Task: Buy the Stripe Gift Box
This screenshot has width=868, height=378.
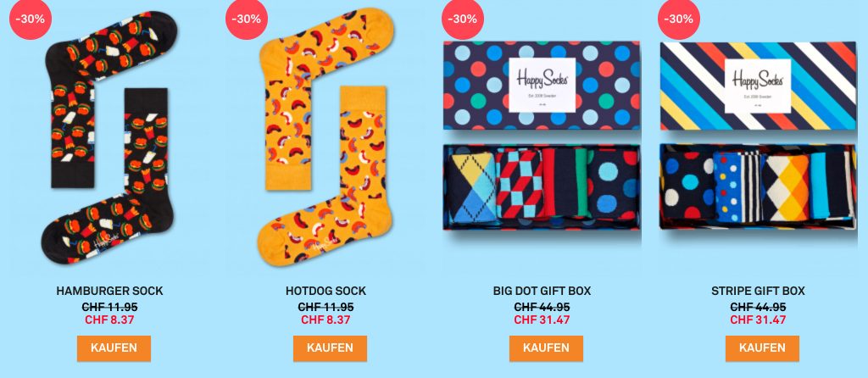Action: pyautogui.click(x=762, y=348)
